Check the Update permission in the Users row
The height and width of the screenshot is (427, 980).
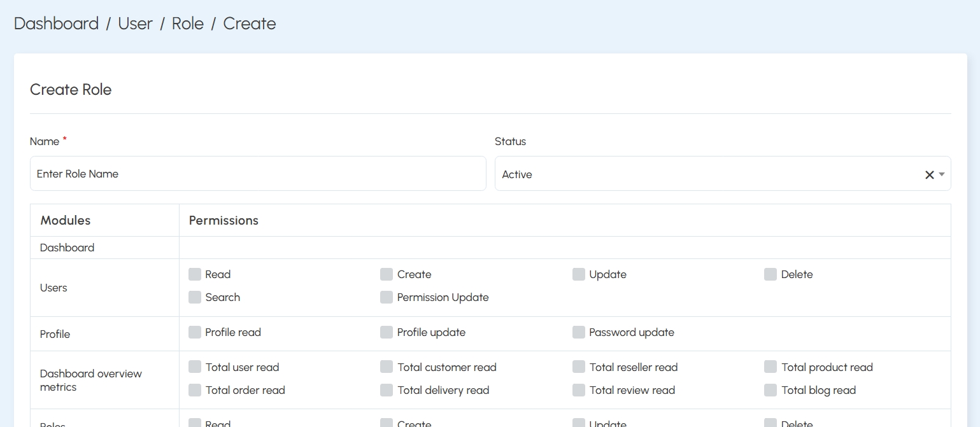click(x=579, y=274)
